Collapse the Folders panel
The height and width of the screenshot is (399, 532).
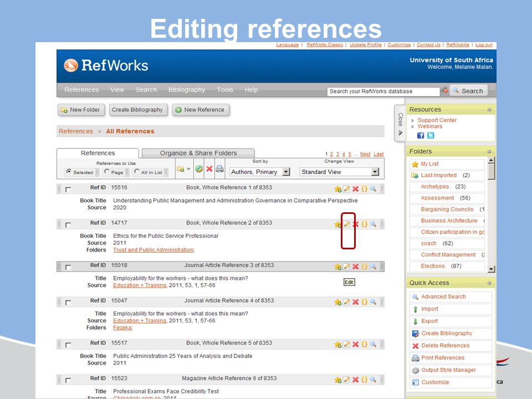click(489, 152)
